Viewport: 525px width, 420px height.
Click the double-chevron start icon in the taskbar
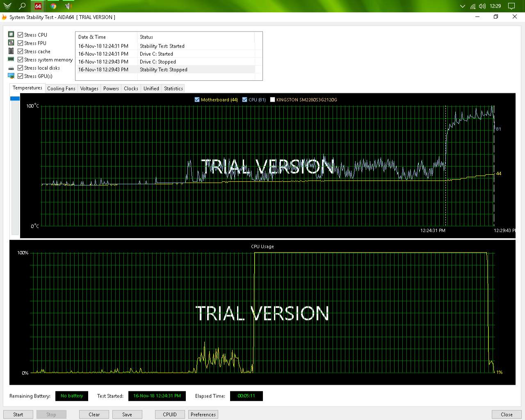7,6
